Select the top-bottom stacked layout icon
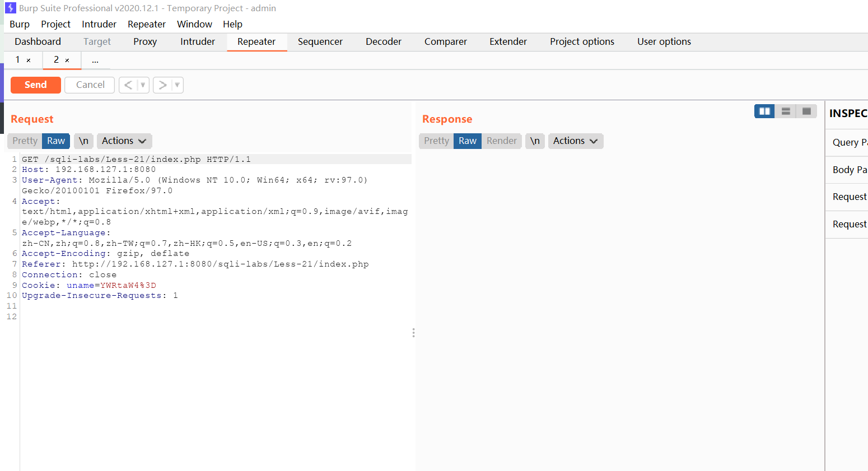This screenshot has width=868, height=471. click(x=786, y=111)
